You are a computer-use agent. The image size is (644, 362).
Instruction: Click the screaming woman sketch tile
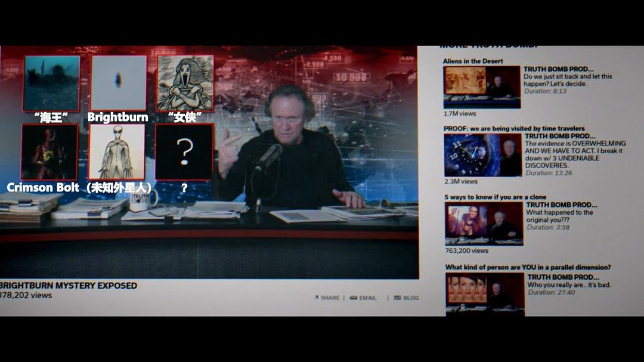point(185,83)
